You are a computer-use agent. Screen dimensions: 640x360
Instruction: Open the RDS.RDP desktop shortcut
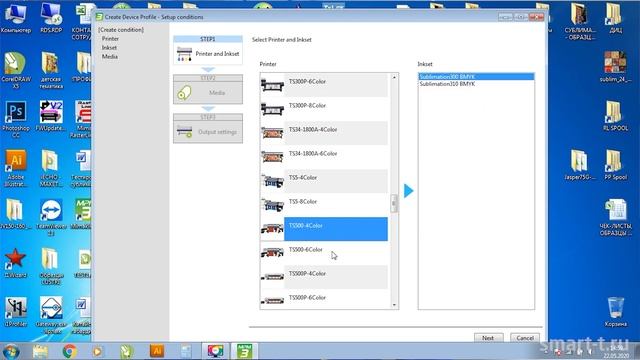pos(51,18)
